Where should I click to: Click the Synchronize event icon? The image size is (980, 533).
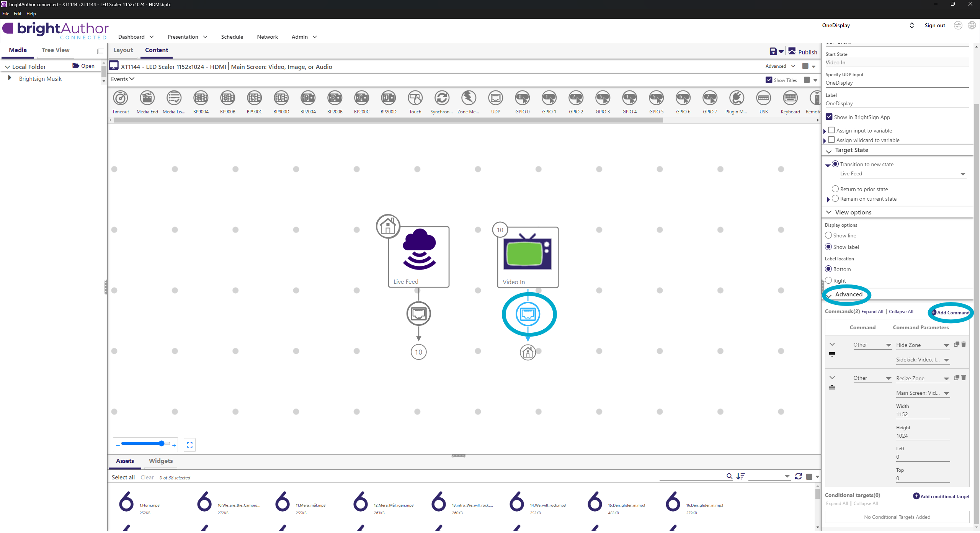[441, 98]
